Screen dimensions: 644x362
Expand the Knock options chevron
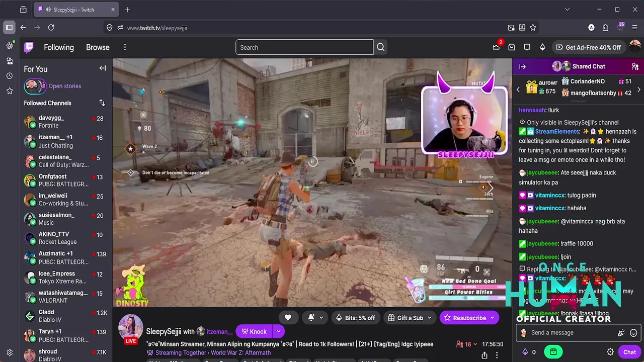278,331
